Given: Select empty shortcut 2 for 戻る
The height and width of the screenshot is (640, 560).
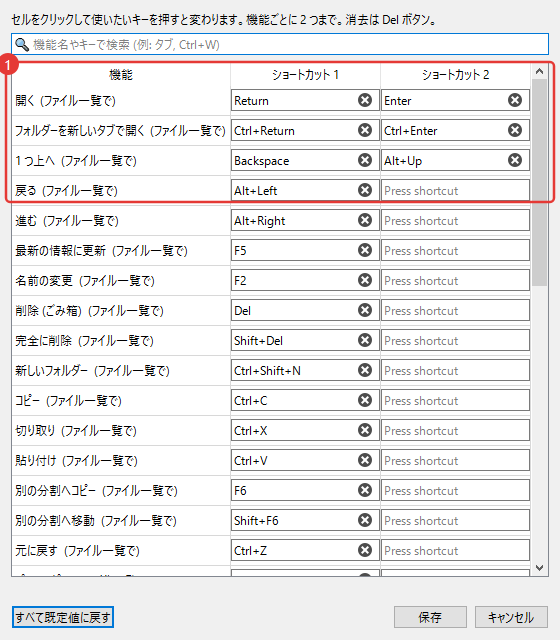Looking at the screenshot, I should [x=455, y=190].
